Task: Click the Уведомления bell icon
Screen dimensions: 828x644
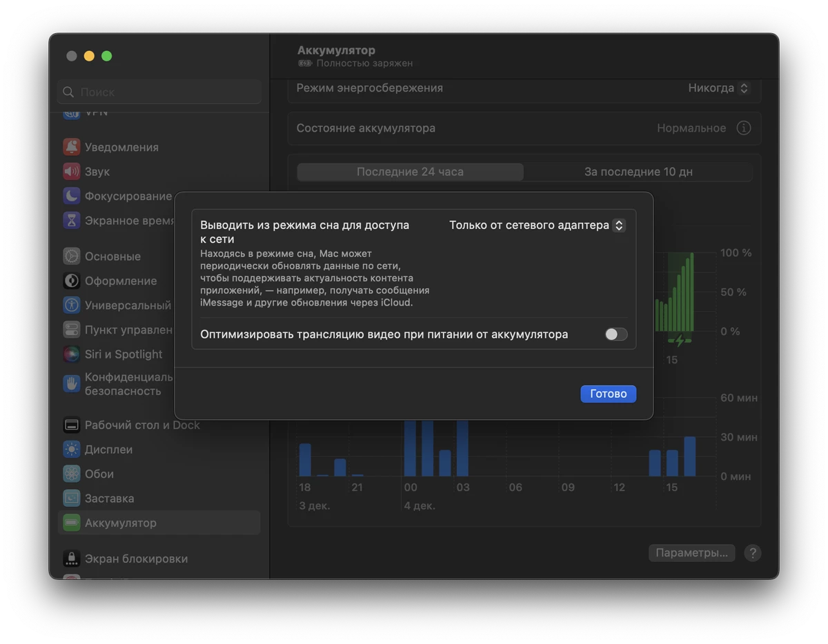Action: click(72, 147)
